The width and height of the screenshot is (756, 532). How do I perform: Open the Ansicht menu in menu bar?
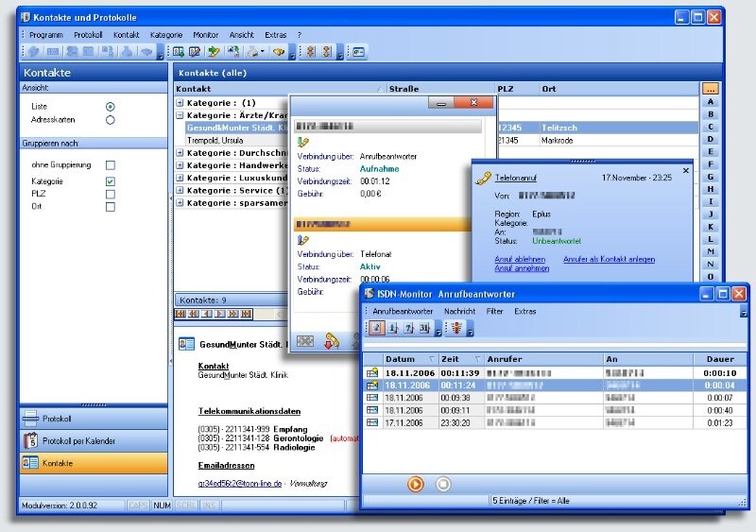pyautogui.click(x=242, y=35)
